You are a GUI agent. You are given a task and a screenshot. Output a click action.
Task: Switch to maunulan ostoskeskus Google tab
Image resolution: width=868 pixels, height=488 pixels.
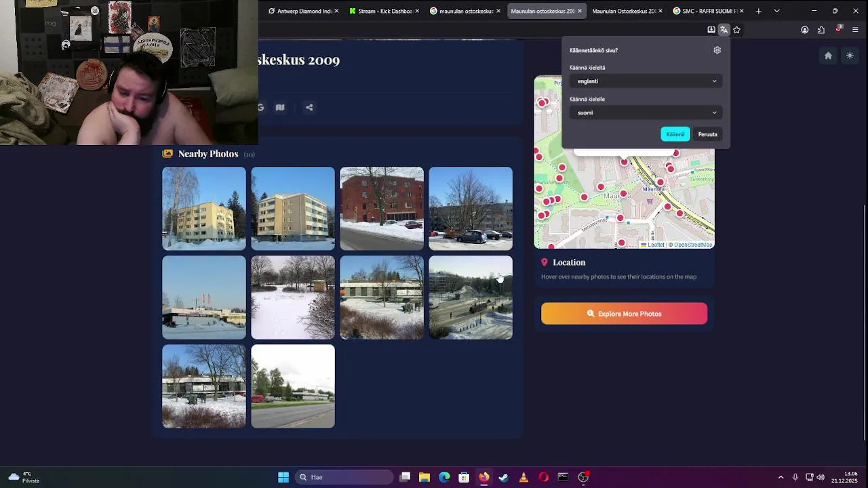click(x=466, y=11)
